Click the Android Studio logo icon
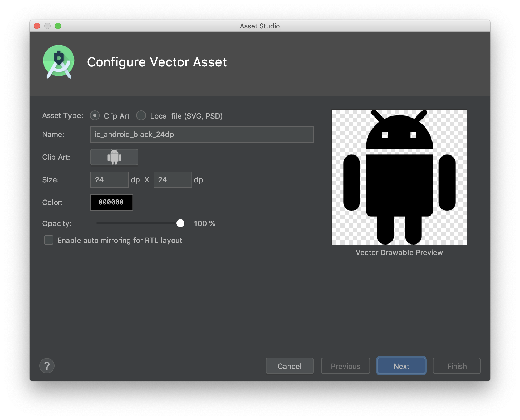The image size is (520, 420). pyautogui.click(x=59, y=62)
